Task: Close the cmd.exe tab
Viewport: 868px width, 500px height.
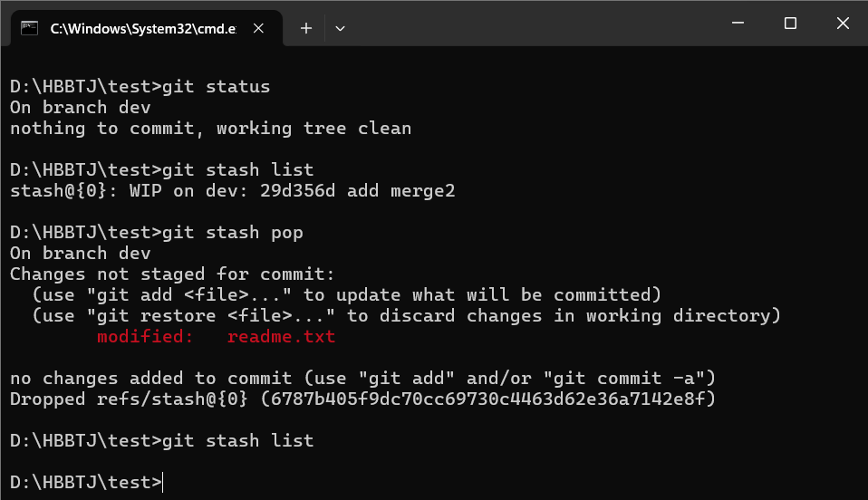Action: pyautogui.click(x=259, y=28)
